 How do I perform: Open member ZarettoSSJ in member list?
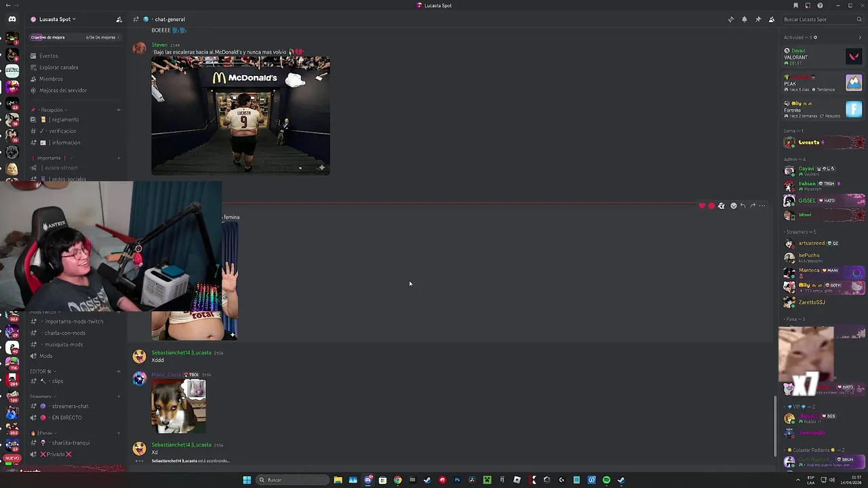823,302
